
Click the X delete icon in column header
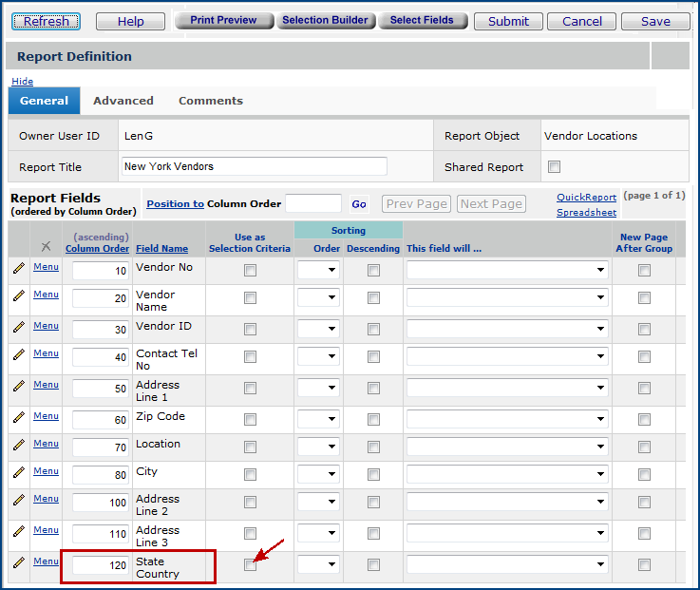coord(46,246)
